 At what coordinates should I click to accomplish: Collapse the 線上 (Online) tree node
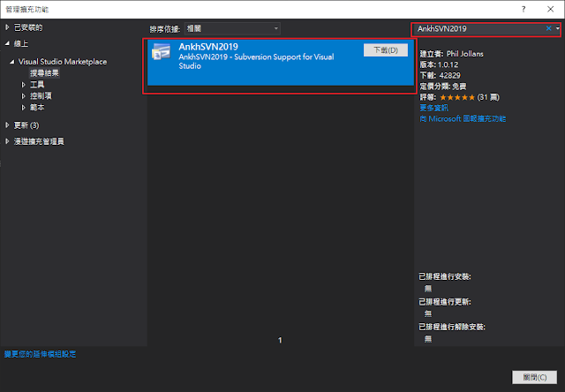(x=7, y=43)
